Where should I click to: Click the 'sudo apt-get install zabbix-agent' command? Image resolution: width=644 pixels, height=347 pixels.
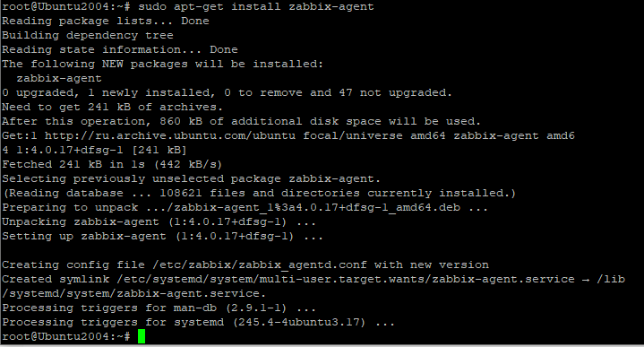256,7
